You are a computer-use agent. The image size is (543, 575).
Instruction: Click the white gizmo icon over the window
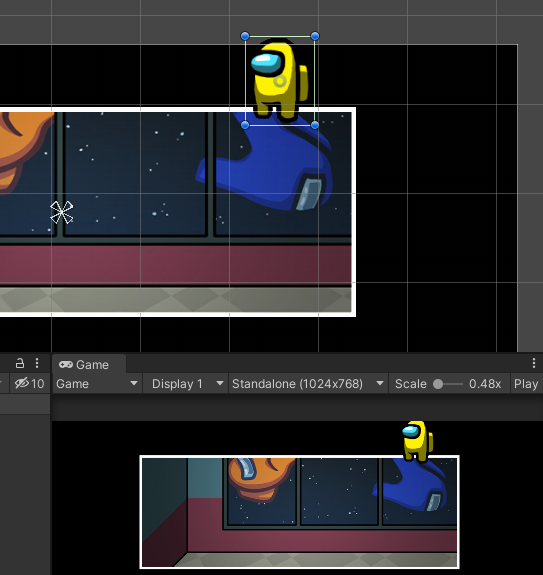pos(62,212)
